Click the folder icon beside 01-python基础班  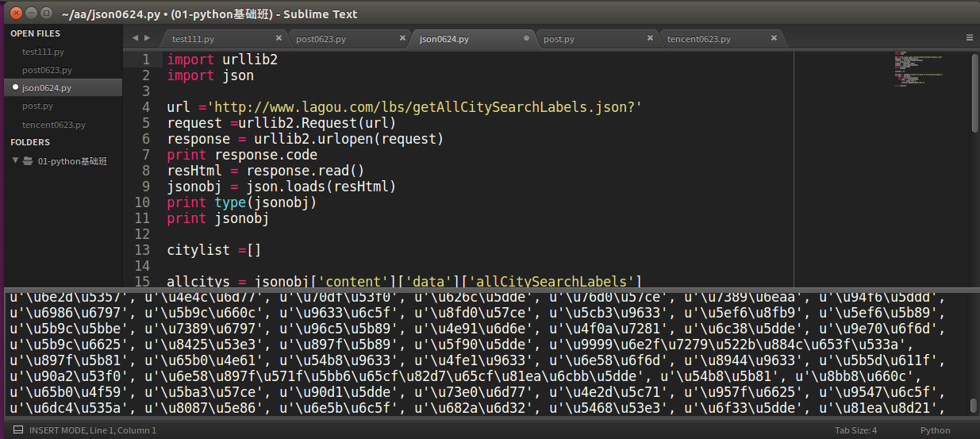click(28, 161)
